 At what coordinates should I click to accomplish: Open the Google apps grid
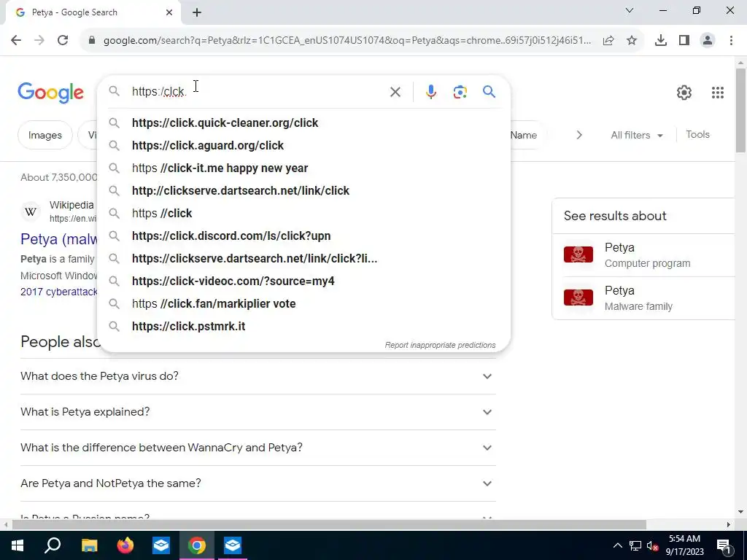pyautogui.click(x=718, y=93)
